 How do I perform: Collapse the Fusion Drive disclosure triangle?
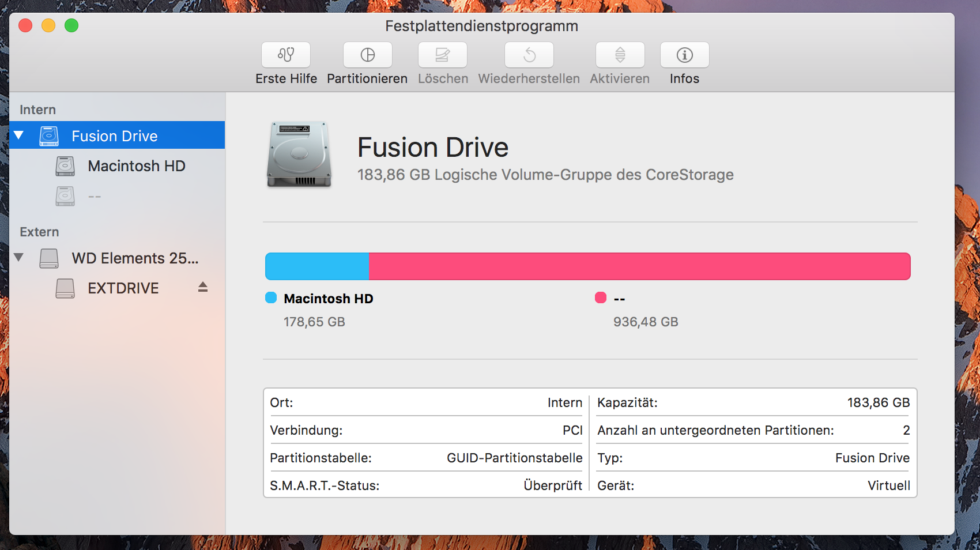pyautogui.click(x=19, y=135)
